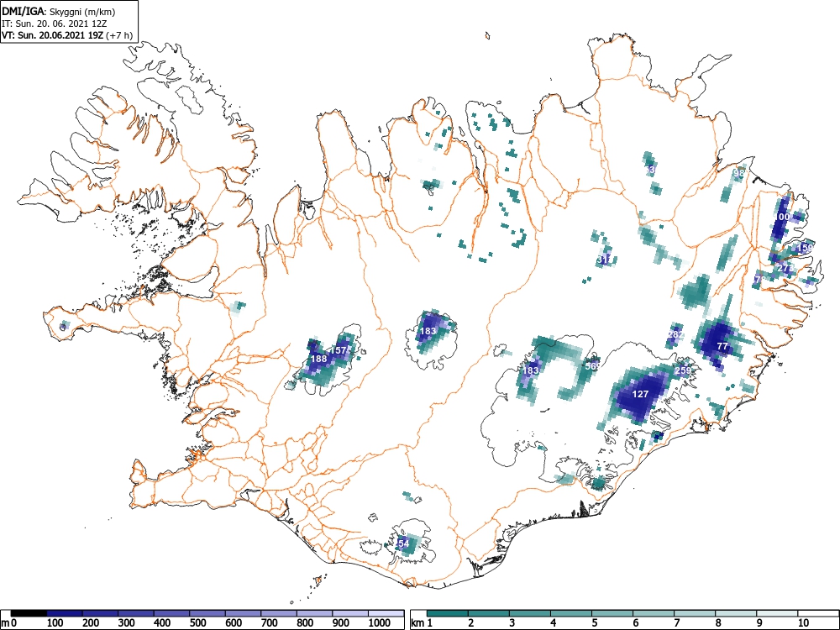Pick the 4–5 km teal legend swatch
Viewport: 840px width, 630px height.
tap(571, 613)
